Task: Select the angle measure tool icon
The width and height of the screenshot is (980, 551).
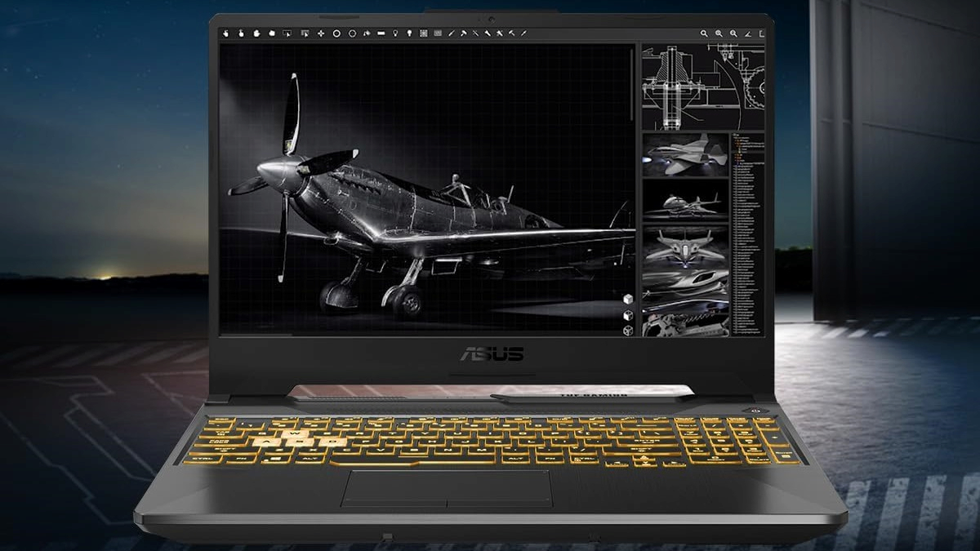Action: [x=747, y=33]
